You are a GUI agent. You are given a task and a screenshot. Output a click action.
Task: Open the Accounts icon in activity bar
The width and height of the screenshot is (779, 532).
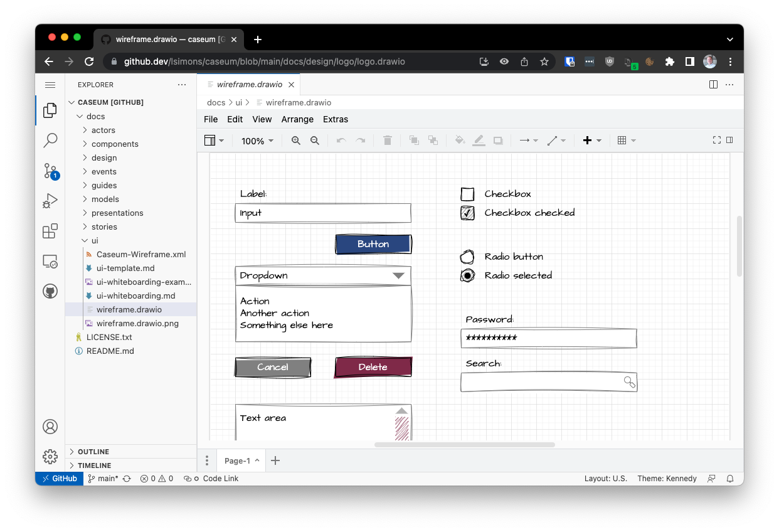click(50, 427)
